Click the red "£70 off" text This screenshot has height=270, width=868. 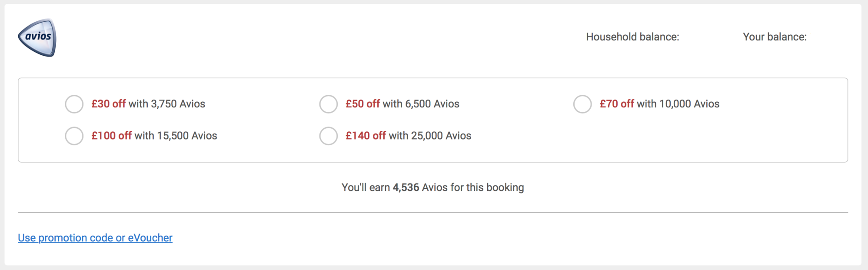pos(617,104)
